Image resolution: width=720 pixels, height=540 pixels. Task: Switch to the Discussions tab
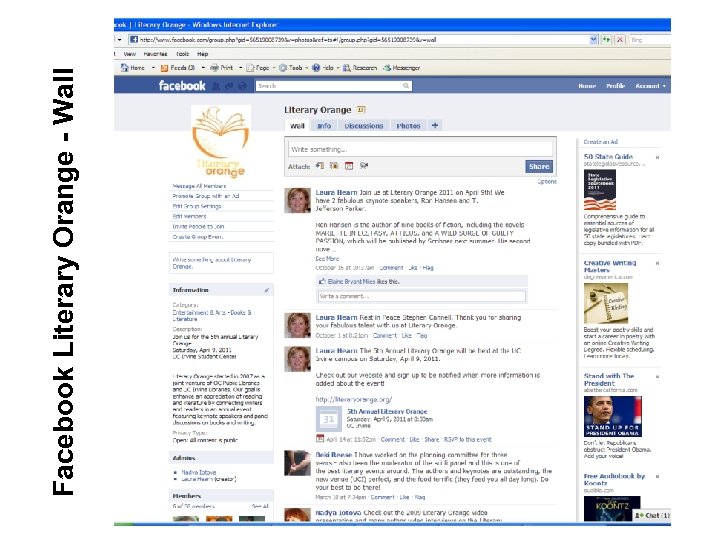[x=364, y=126]
